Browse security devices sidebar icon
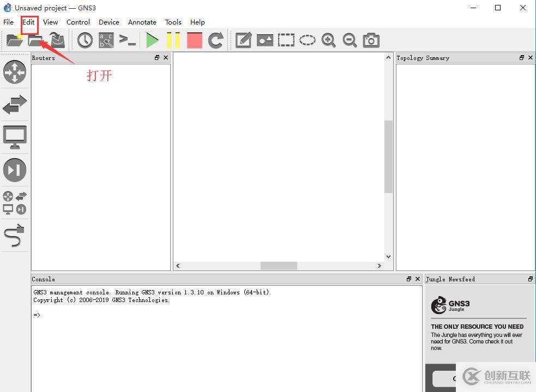This screenshot has width=536, height=392. 15,170
